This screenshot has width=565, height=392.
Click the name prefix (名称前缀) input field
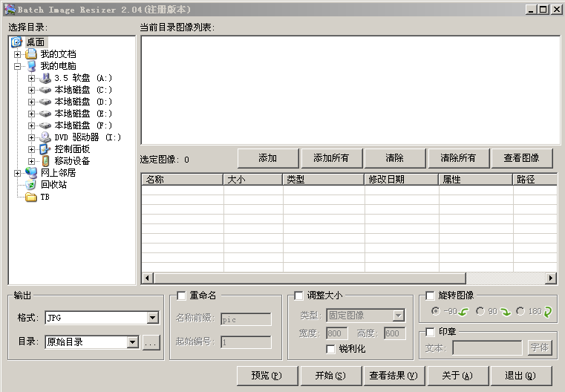pyautogui.click(x=246, y=319)
